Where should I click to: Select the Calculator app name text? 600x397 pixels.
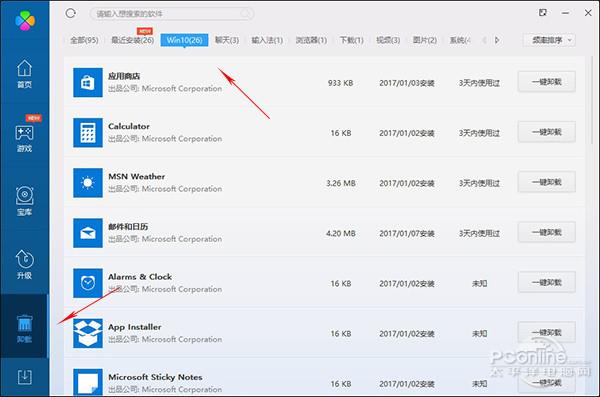pyautogui.click(x=129, y=126)
